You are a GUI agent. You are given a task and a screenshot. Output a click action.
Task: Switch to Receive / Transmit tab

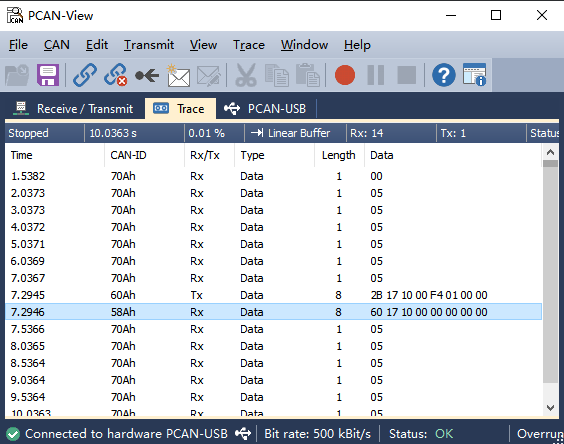pyautogui.click(x=73, y=109)
